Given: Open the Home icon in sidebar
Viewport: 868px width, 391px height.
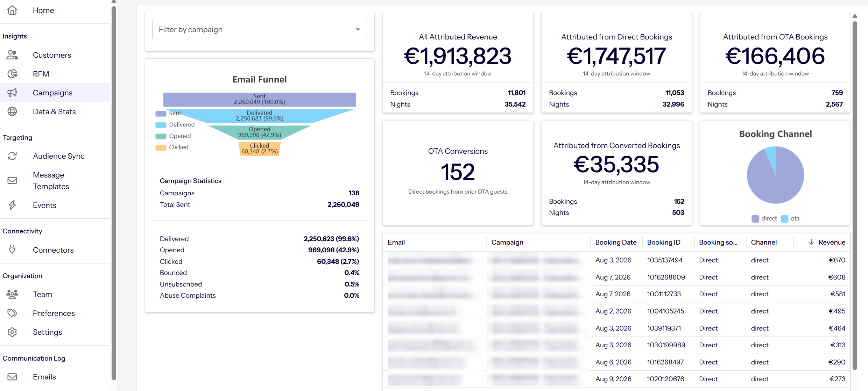Looking at the screenshot, I should click(x=12, y=10).
